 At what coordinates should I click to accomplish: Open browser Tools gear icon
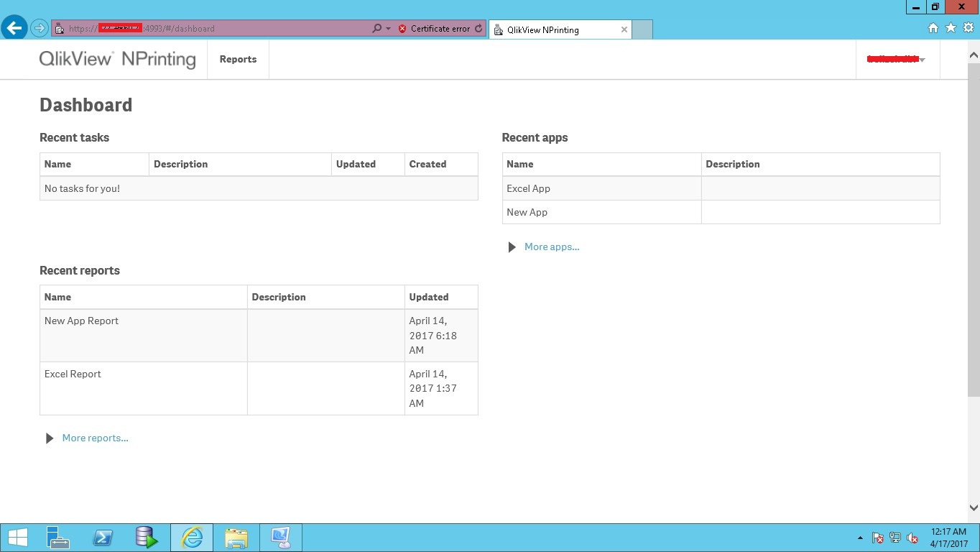(968, 28)
